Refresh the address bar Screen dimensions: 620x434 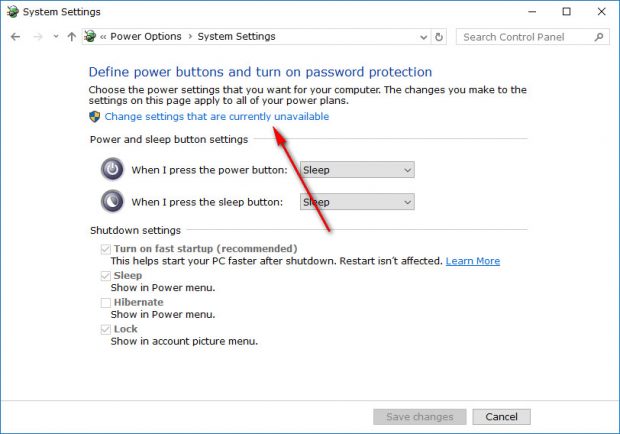439,37
